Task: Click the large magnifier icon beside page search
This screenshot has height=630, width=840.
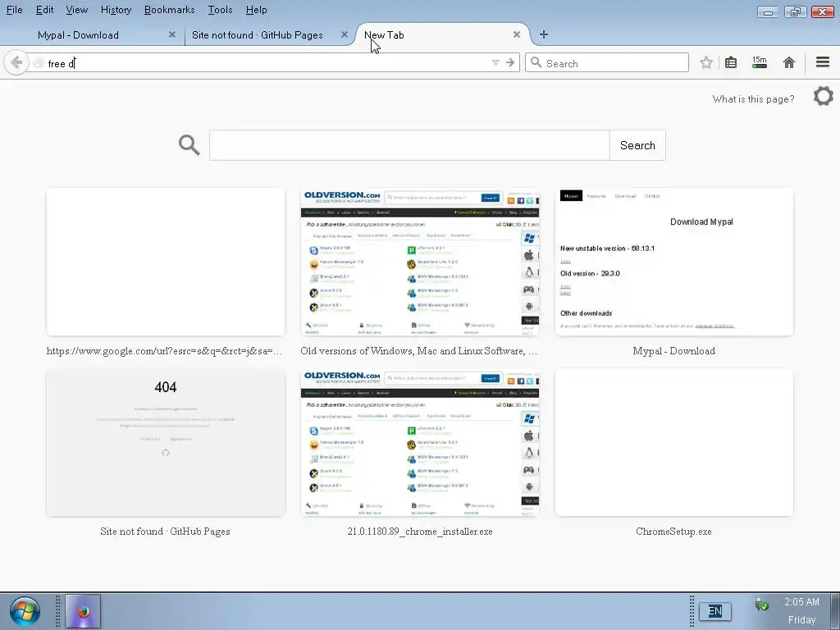Action: tap(189, 145)
